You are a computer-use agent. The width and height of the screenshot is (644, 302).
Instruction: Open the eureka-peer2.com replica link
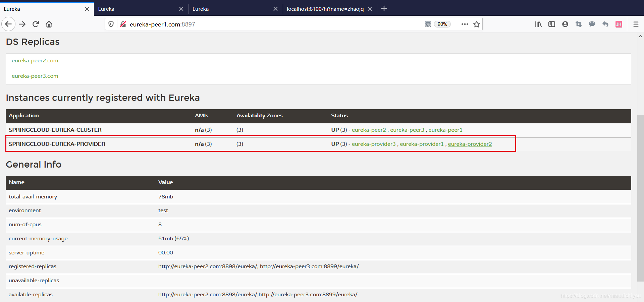(35, 61)
